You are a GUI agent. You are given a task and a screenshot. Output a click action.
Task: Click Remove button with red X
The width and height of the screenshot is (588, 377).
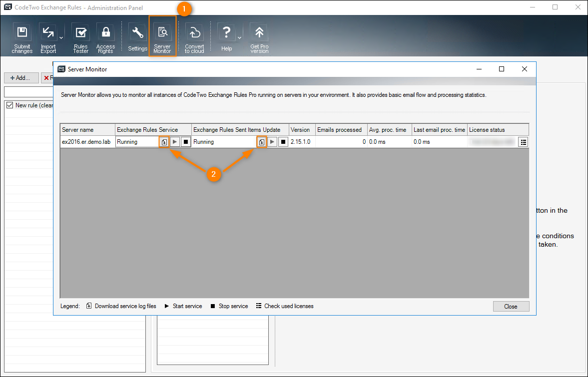(x=47, y=78)
